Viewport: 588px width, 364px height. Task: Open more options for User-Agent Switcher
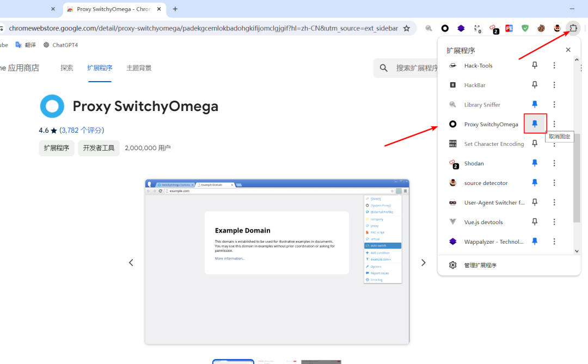click(x=554, y=202)
